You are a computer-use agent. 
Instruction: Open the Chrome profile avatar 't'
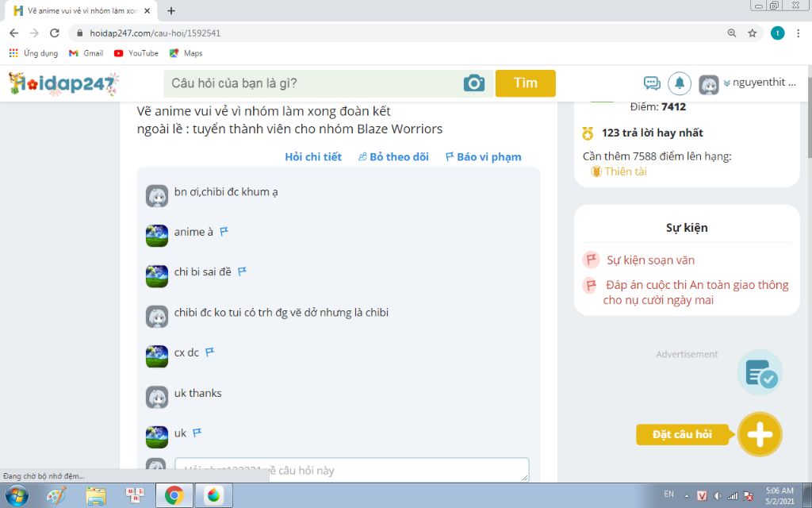pos(777,33)
